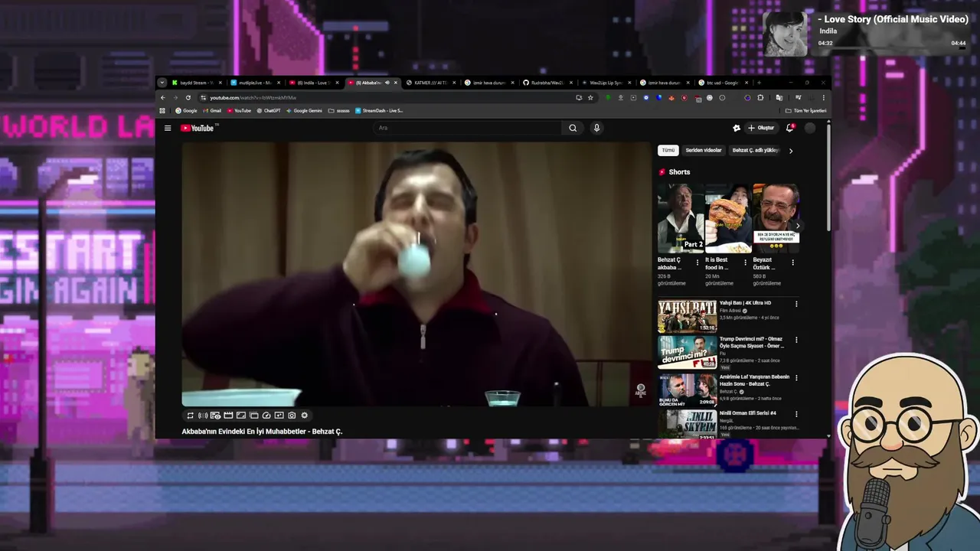Open a new browser tab

tap(759, 83)
